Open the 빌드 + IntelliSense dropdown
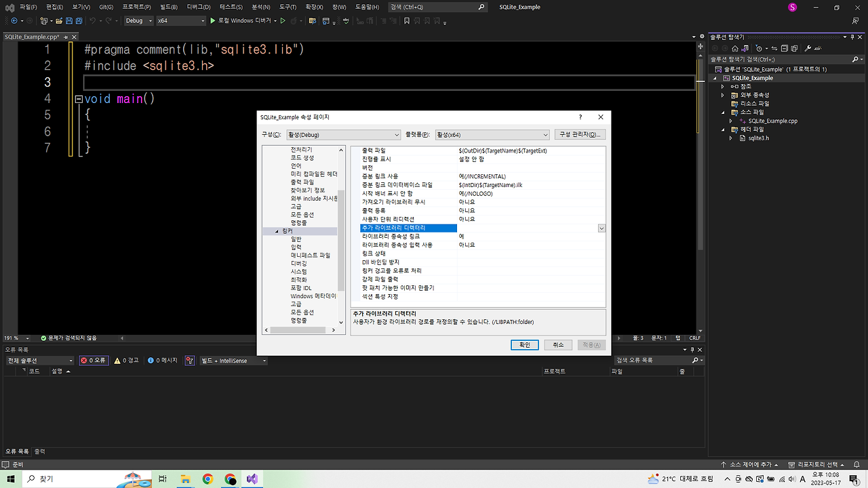The height and width of the screenshot is (488, 868). [233, 361]
